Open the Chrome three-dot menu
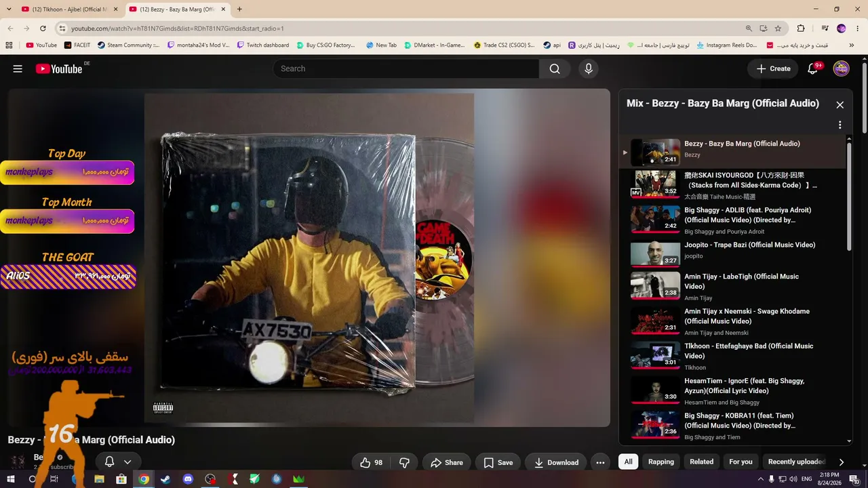The width and height of the screenshot is (868, 488). click(x=858, y=28)
